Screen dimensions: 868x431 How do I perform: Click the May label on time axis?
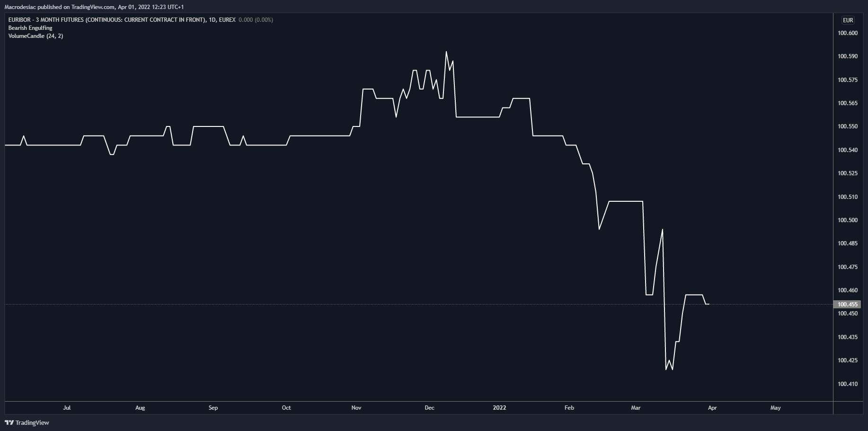(x=775, y=408)
